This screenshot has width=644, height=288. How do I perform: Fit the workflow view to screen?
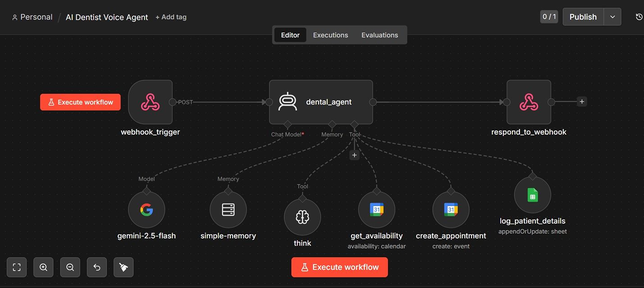[x=17, y=267]
